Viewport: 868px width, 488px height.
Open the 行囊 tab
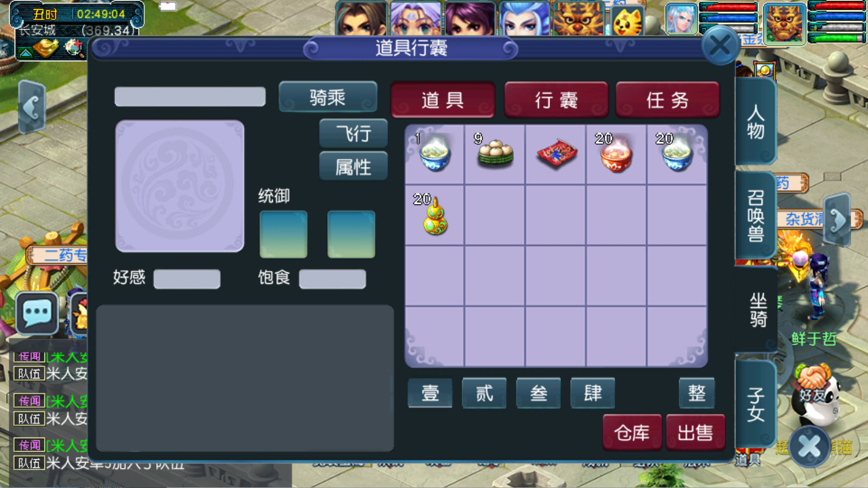click(x=556, y=100)
